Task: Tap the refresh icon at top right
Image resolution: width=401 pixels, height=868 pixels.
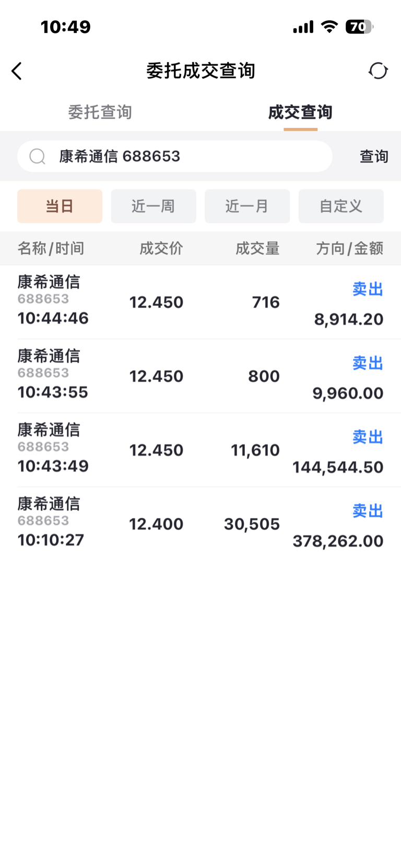Action: pyautogui.click(x=378, y=70)
